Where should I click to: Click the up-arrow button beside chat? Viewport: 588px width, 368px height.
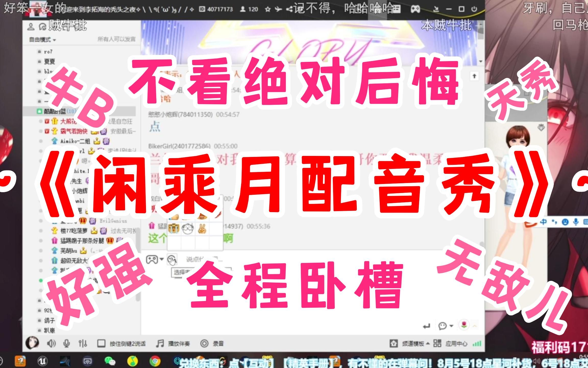[x=474, y=76]
